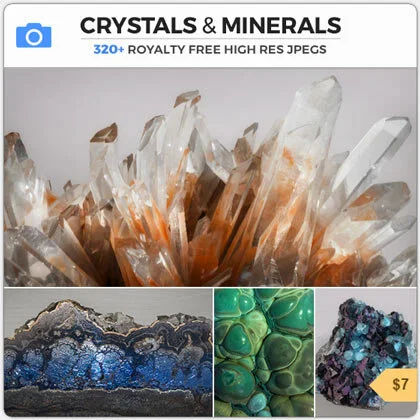
Task: Click the word MINERALS in the title
Action: [x=281, y=26]
